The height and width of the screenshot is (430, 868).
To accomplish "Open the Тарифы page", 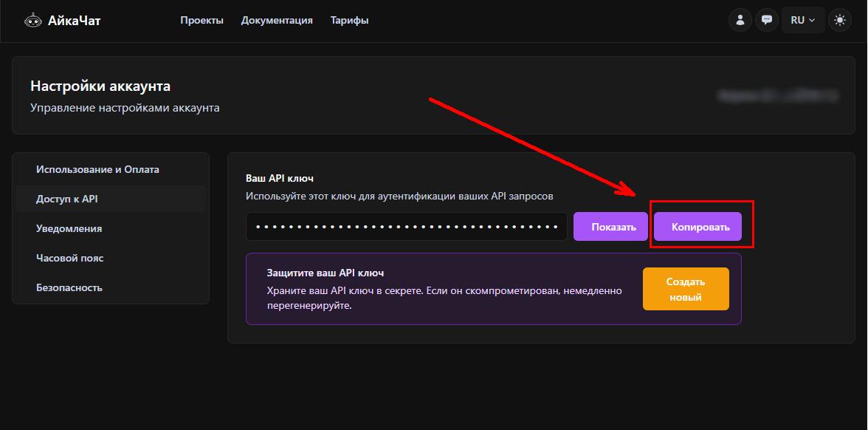I will coord(349,21).
